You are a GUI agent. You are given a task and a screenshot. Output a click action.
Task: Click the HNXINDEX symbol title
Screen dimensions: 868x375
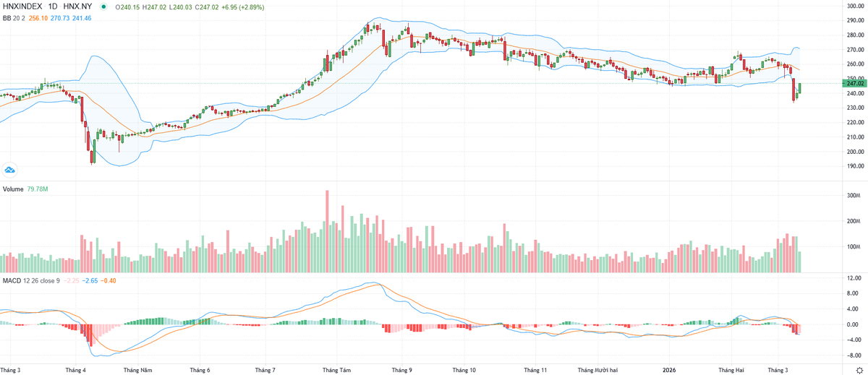pyautogui.click(x=22, y=7)
